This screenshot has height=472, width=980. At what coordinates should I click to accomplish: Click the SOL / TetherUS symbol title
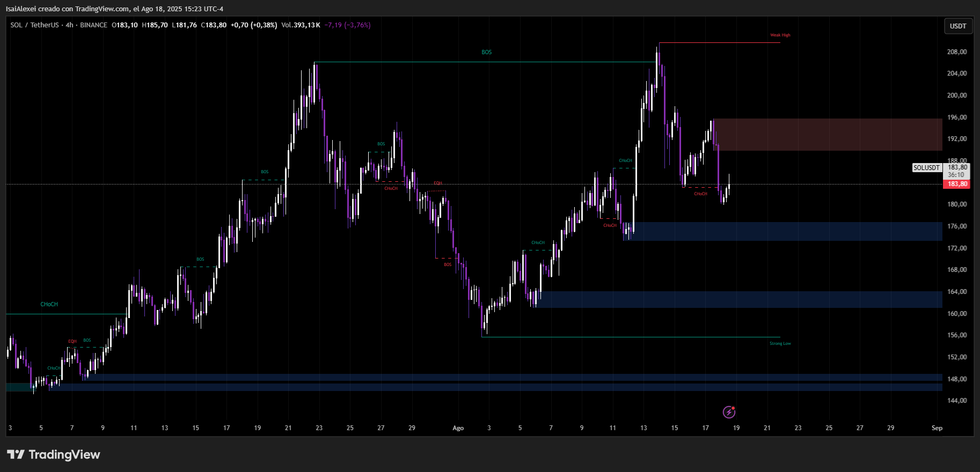34,25
